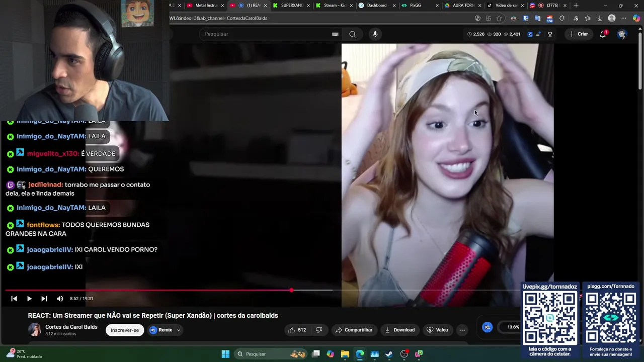The image size is (644, 362).
Task: Click chat username miguelito_x130
Action: pos(53,153)
